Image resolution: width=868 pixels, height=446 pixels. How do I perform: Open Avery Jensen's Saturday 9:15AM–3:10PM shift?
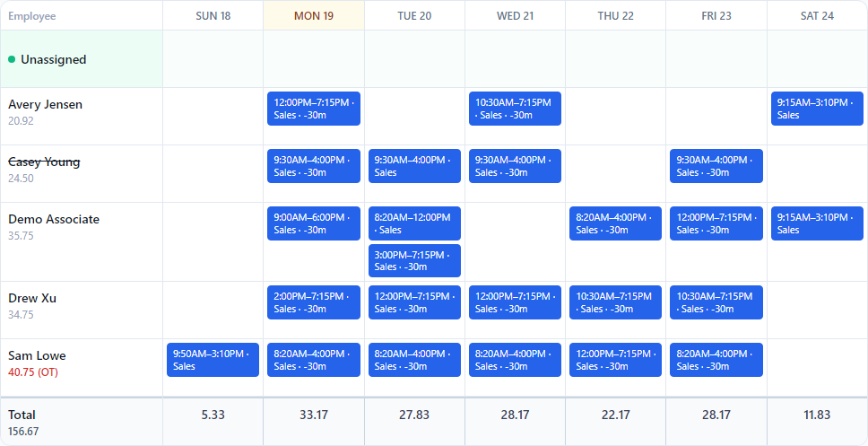[817, 109]
